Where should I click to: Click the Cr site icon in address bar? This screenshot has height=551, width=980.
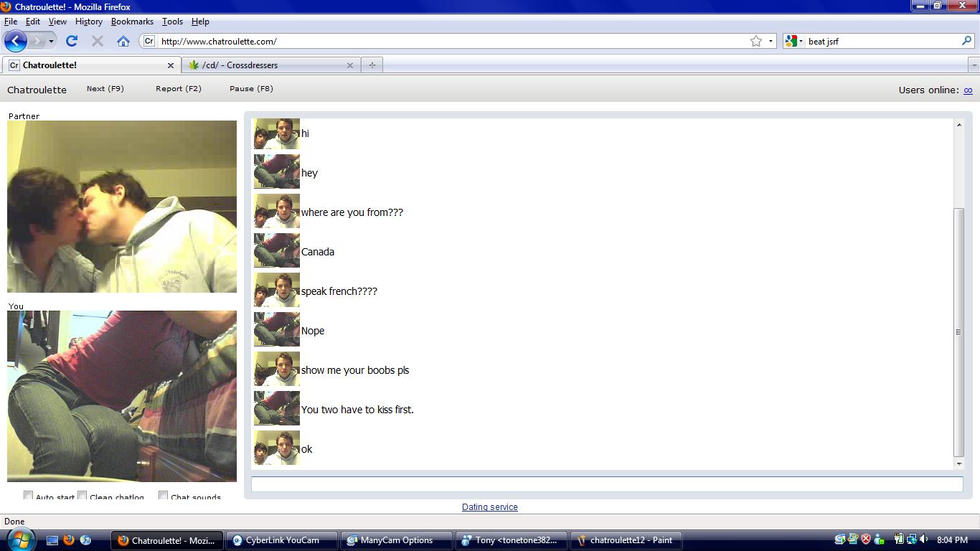pyautogui.click(x=149, y=41)
